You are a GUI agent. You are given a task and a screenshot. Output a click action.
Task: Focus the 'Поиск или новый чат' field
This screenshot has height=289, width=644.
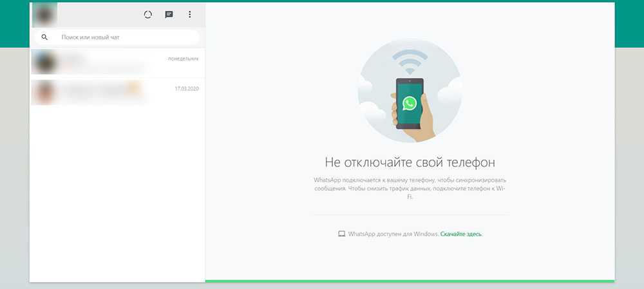click(x=122, y=37)
